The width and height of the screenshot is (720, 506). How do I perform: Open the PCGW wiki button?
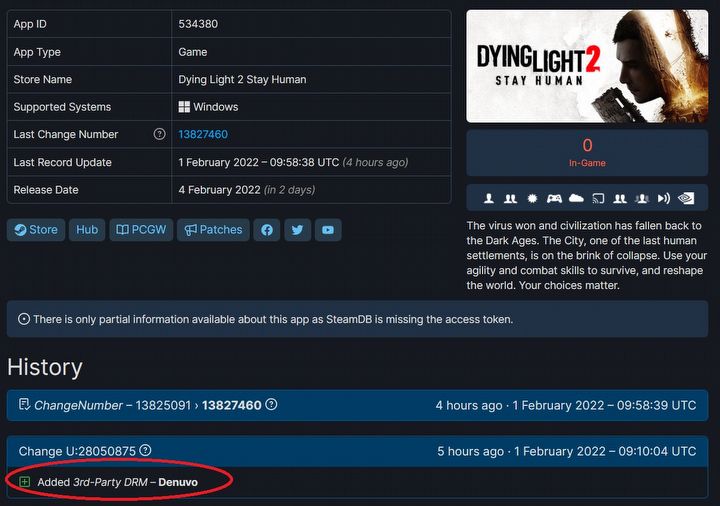[141, 230]
